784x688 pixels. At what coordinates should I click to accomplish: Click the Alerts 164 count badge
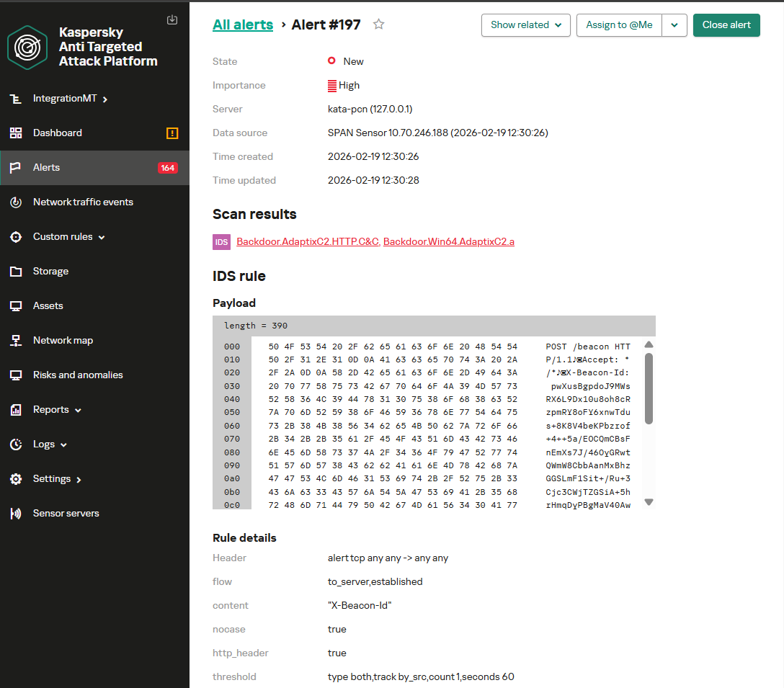(167, 168)
